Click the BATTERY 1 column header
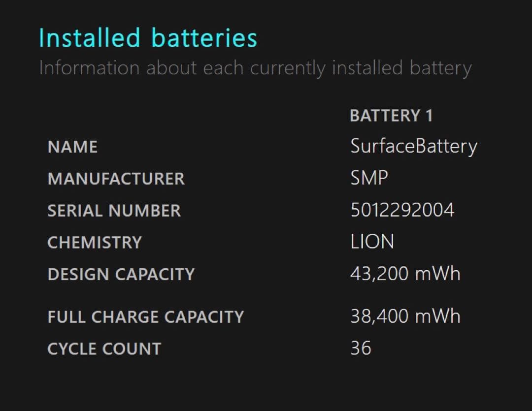The height and width of the screenshot is (411, 532). 391,116
